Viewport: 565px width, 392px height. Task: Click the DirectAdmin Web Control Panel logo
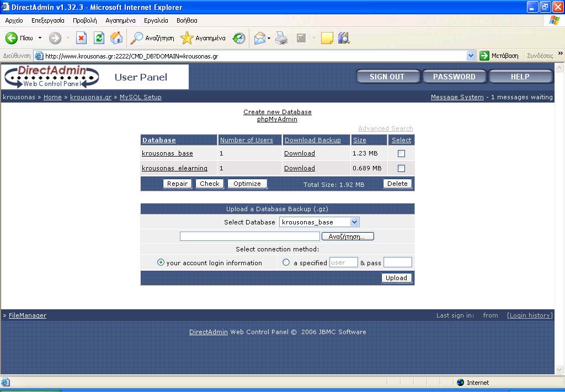click(51, 77)
